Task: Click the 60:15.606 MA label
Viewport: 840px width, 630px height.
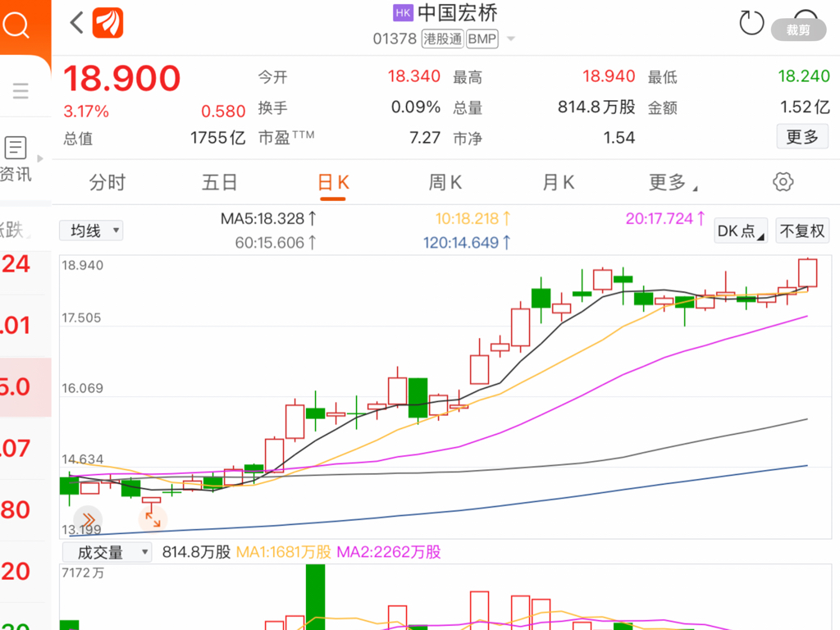Action: click(276, 243)
